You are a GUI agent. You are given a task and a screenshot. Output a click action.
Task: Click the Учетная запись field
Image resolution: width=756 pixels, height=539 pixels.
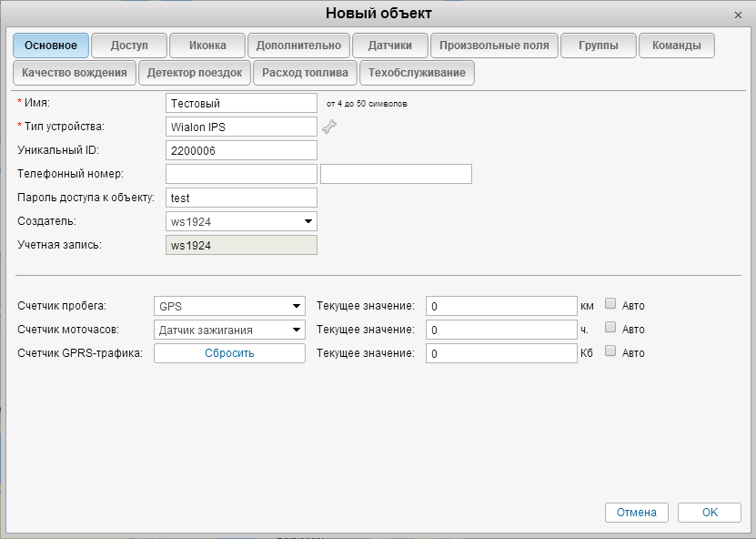(x=241, y=245)
